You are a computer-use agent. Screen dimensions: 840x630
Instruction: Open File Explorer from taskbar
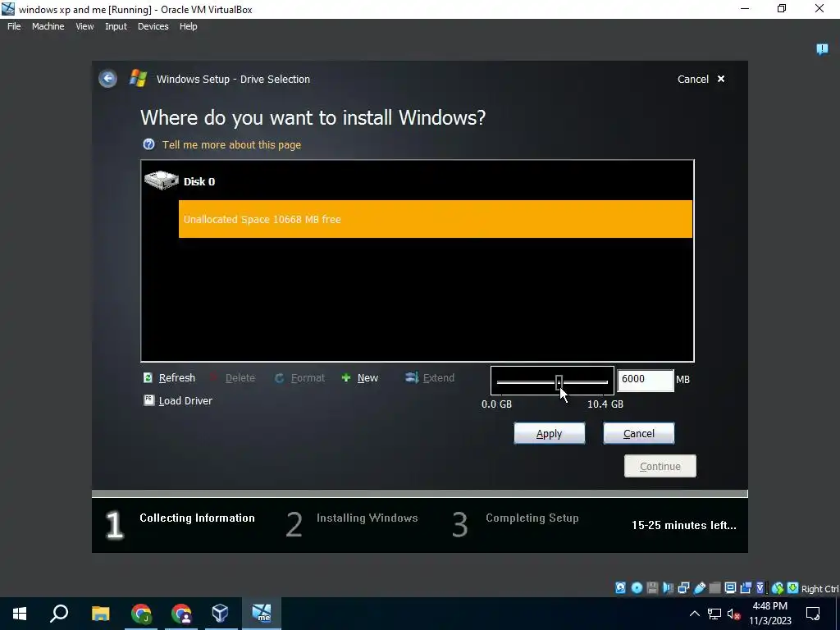(x=100, y=614)
